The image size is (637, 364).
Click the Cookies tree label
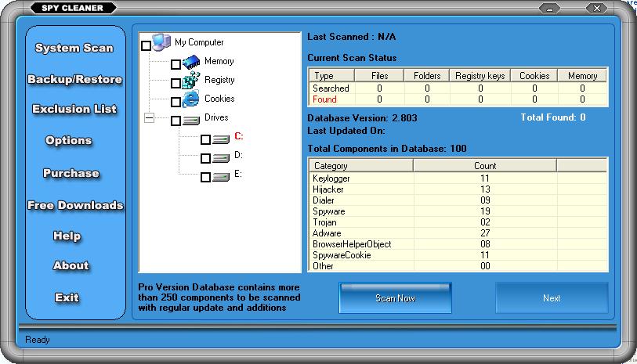pos(219,98)
